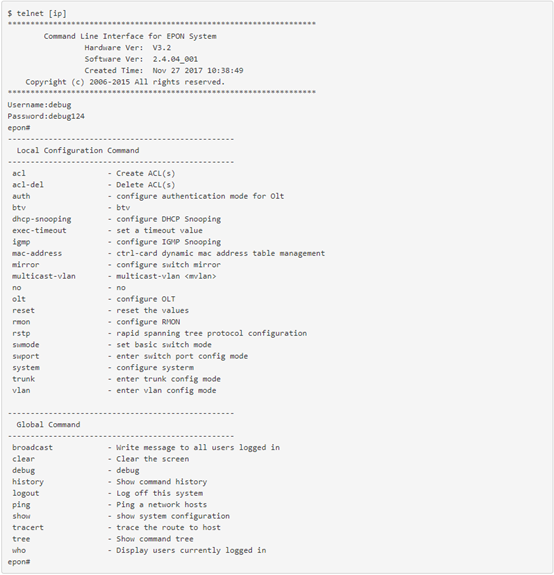Click "rapid spanning tree protocol configuration" text

tap(212, 334)
